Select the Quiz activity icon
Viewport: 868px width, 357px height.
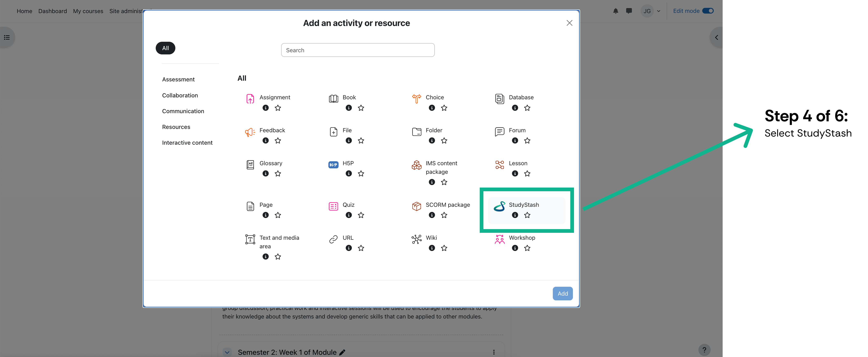coord(333,206)
